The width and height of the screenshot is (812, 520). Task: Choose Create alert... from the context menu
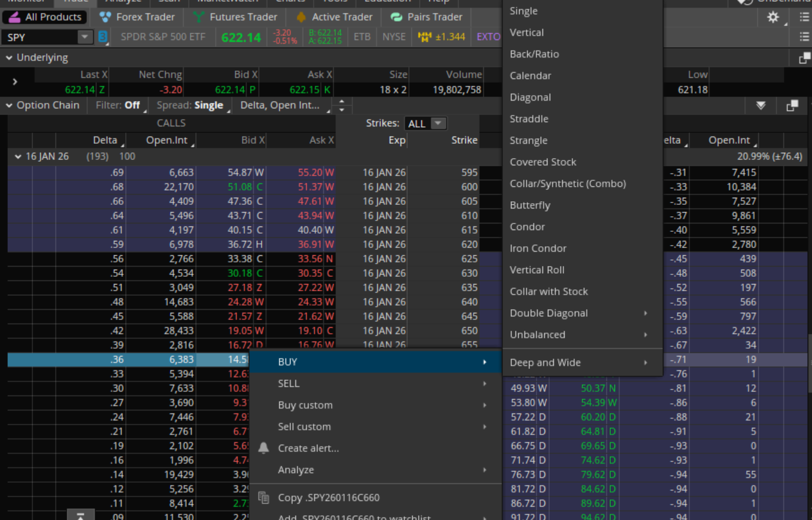tap(375, 448)
